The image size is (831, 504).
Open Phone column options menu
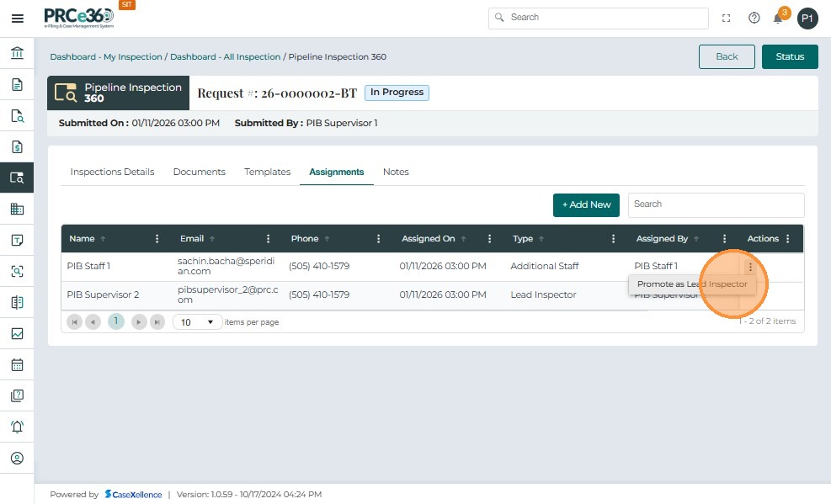(378, 239)
